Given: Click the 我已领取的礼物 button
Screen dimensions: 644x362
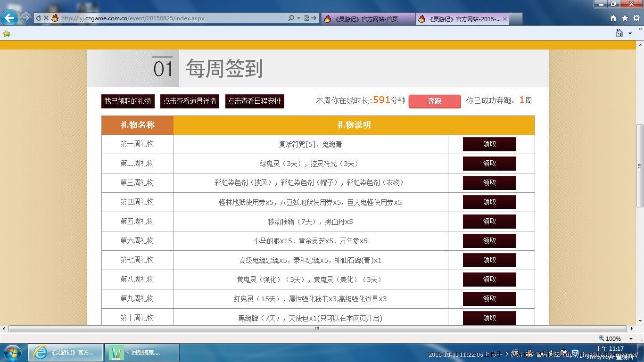Looking at the screenshot, I should [x=128, y=101].
